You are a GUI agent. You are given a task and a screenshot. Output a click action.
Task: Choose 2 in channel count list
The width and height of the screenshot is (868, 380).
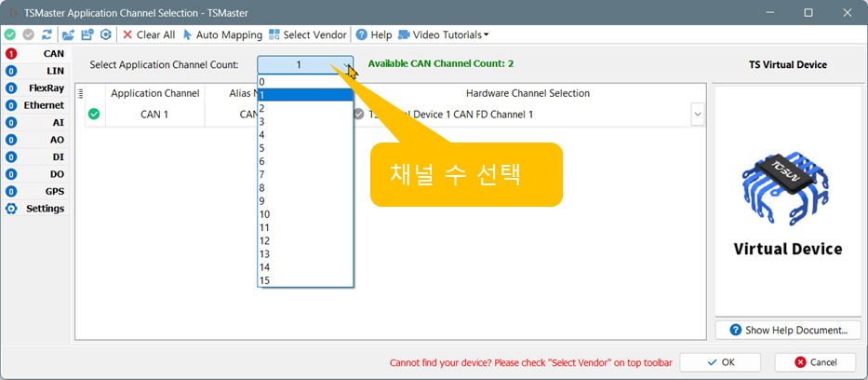pyautogui.click(x=305, y=108)
